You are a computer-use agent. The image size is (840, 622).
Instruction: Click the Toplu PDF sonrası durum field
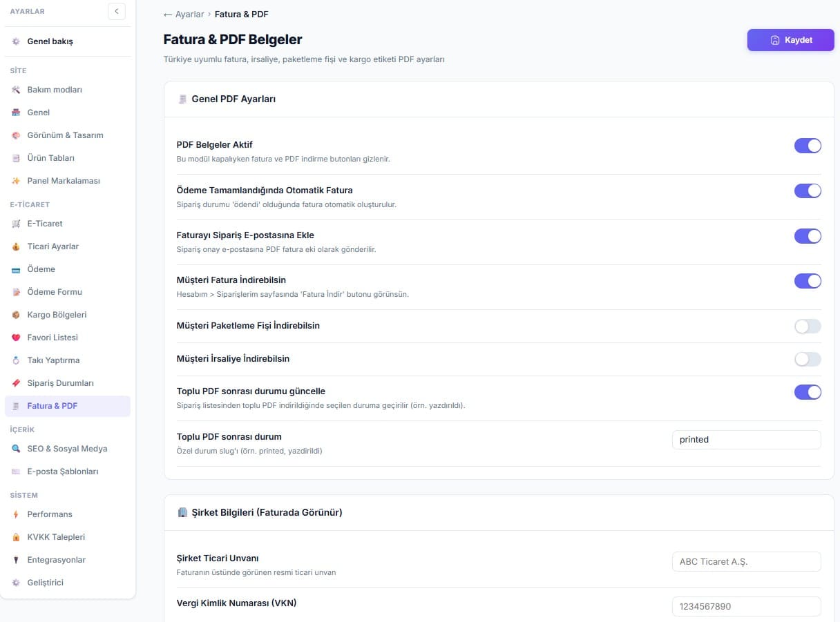[746, 440]
